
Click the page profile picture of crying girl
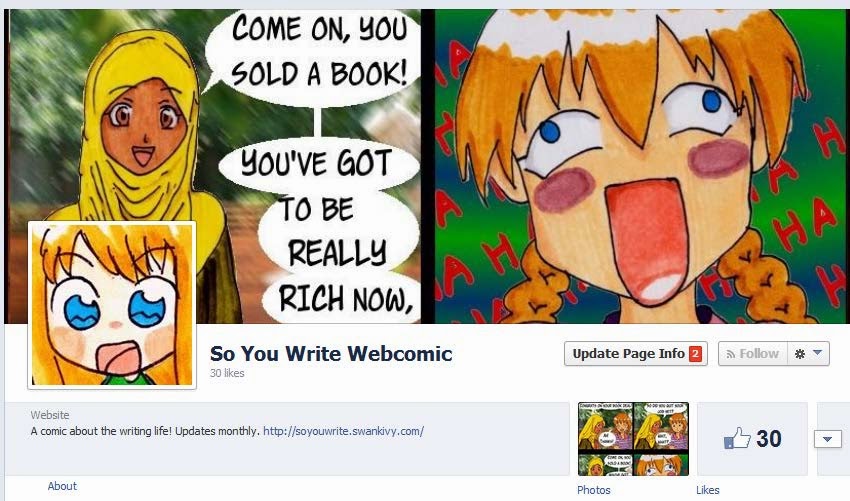pos(112,305)
